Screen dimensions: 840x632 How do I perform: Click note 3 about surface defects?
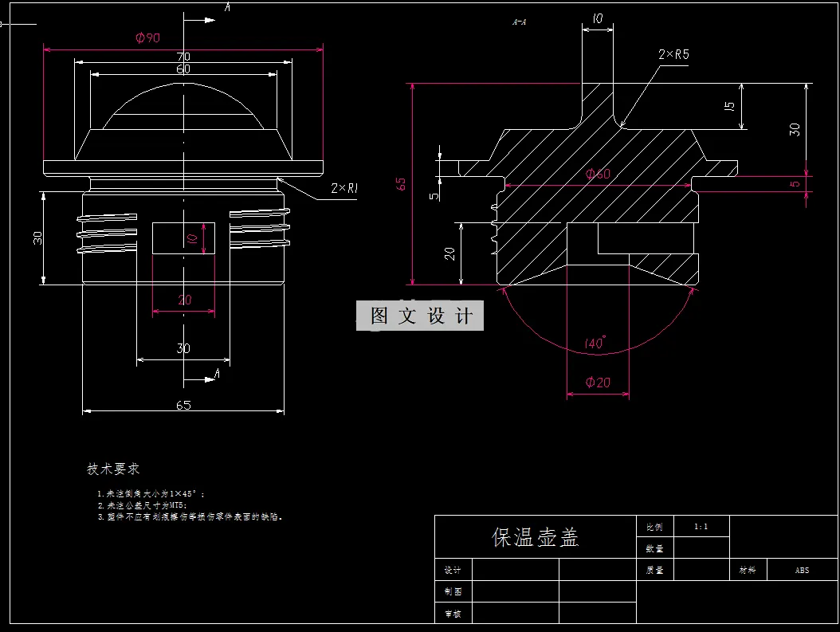190,517
